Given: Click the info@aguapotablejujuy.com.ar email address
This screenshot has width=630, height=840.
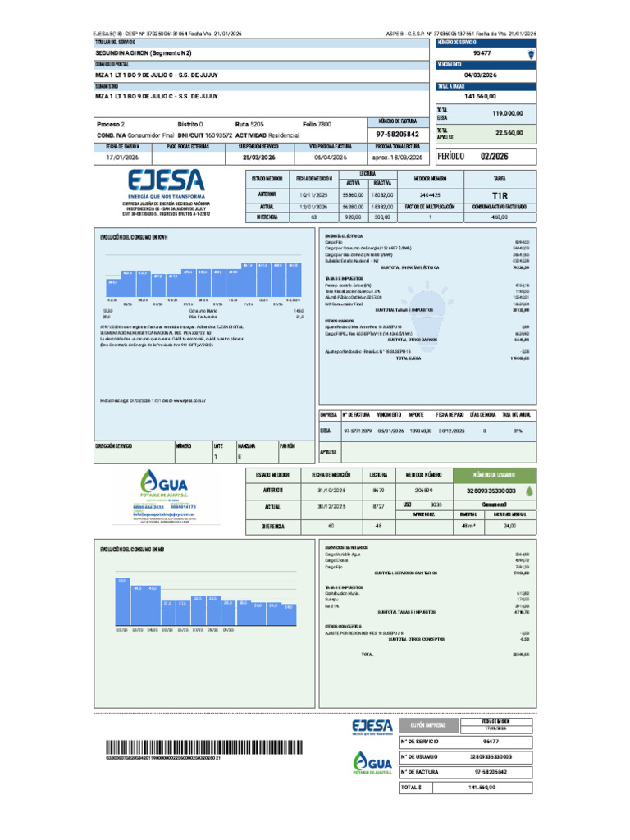Looking at the screenshot, I should pyautogui.click(x=164, y=514).
